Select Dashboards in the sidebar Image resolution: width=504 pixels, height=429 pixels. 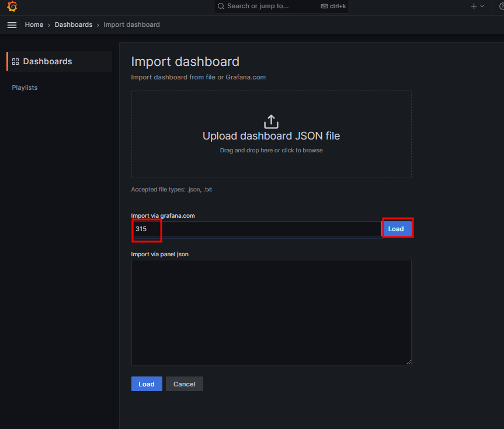click(x=60, y=61)
